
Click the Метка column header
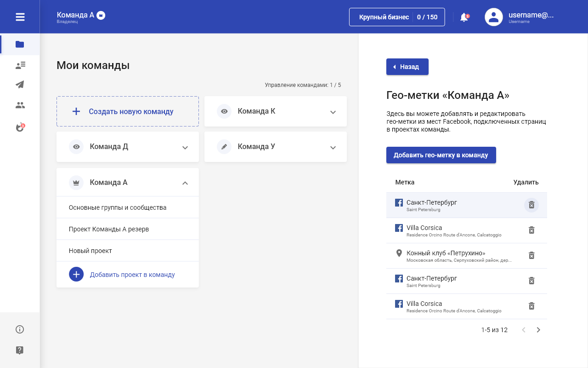pyautogui.click(x=405, y=182)
